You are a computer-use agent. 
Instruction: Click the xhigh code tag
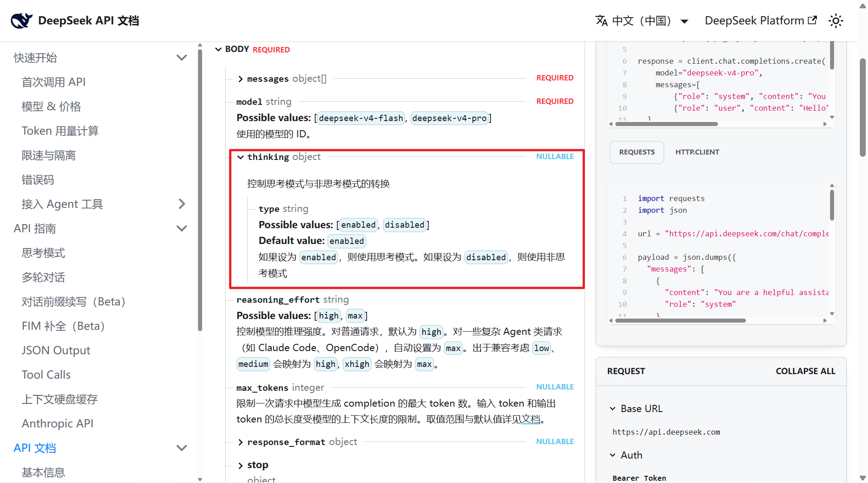tap(357, 364)
